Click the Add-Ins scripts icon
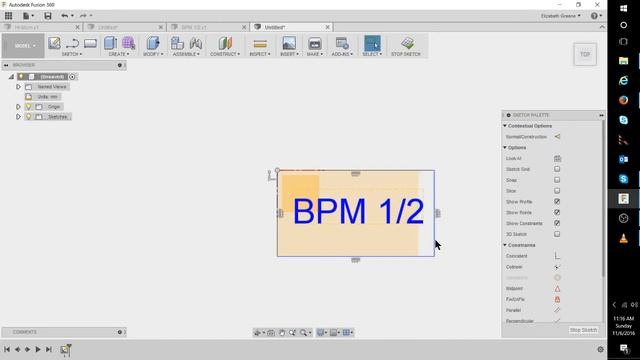This screenshot has height=360, width=640. (x=342, y=43)
